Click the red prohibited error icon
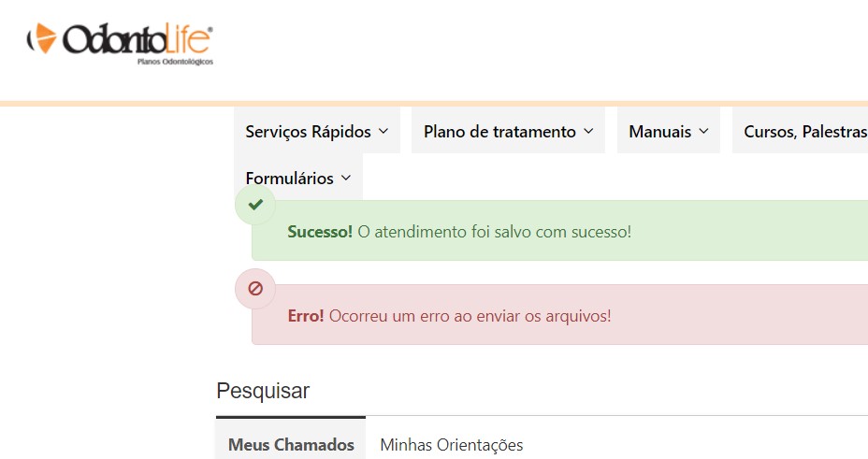The width and height of the screenshot is (868, 459). click(x=255, y=289)
